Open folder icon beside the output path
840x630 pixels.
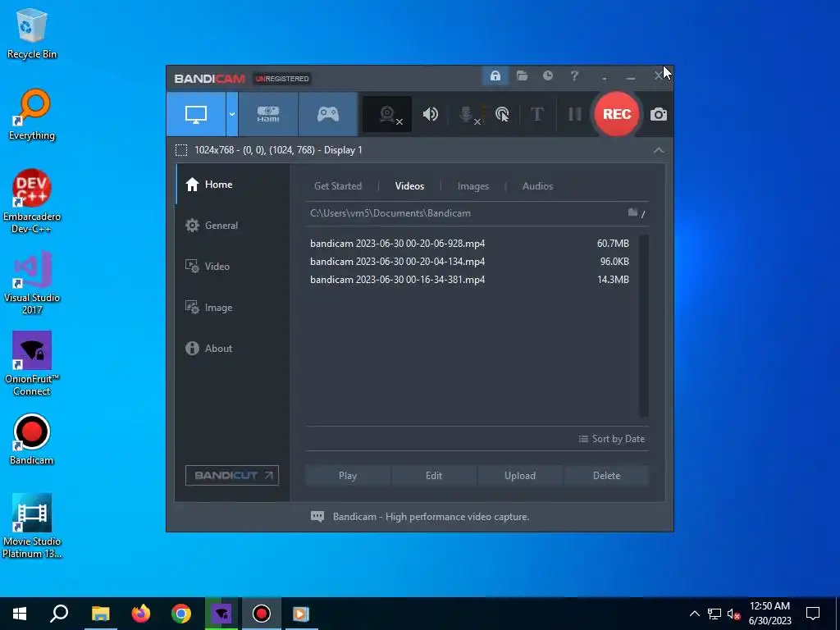tap(633, 212)
